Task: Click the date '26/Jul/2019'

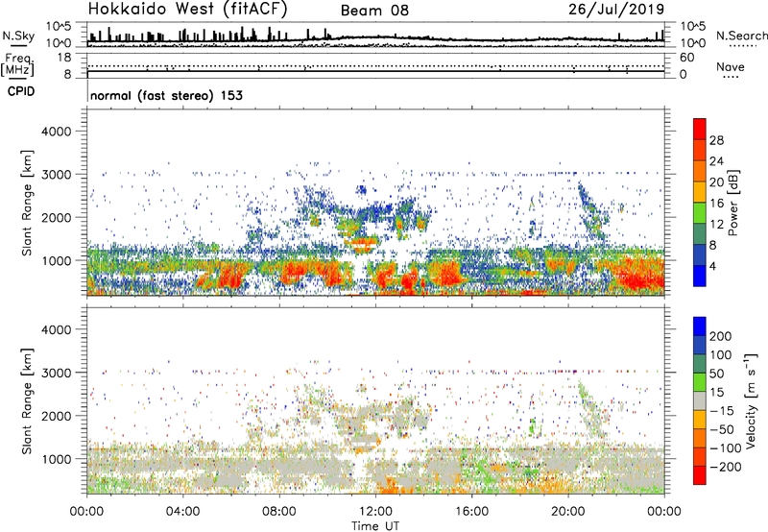Action: 616,10
